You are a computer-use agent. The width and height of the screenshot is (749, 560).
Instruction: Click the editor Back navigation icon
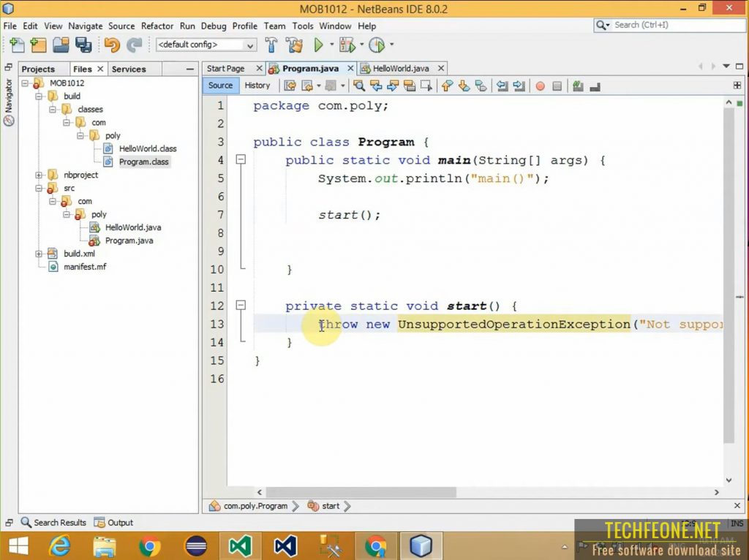[307, 86]
